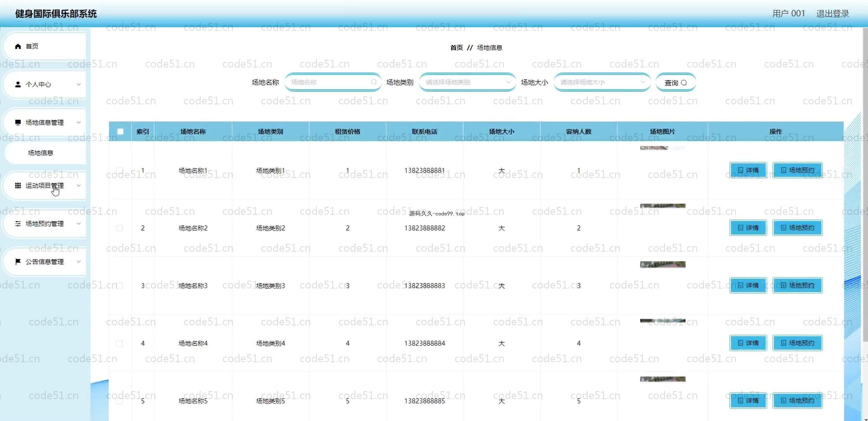Check the checkbox for row 2 场地名称2
The width and height of the screenshot is (868, 421).
[x=119, y=228]
